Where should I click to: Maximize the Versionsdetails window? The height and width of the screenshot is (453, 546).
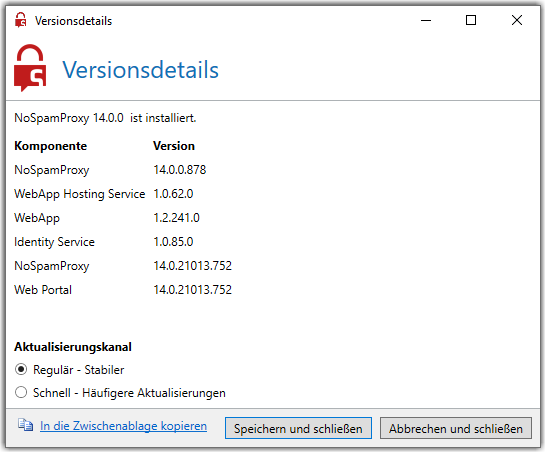(x=471, y=21)
